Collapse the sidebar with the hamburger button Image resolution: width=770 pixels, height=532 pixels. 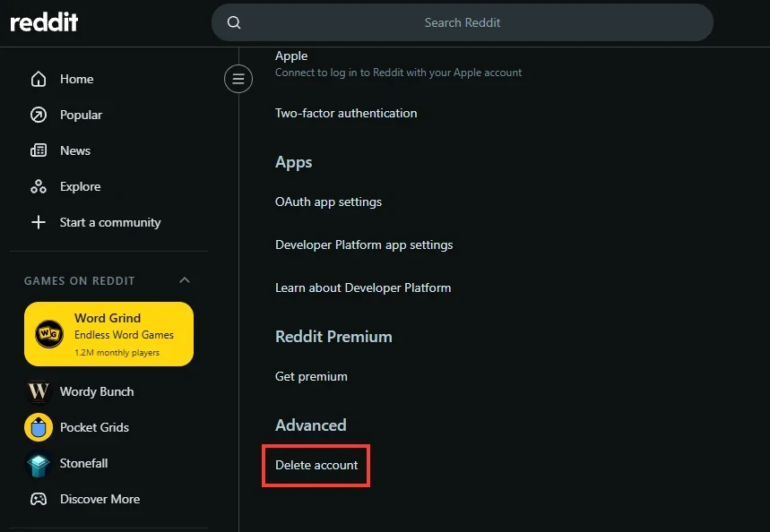point(238,79)
